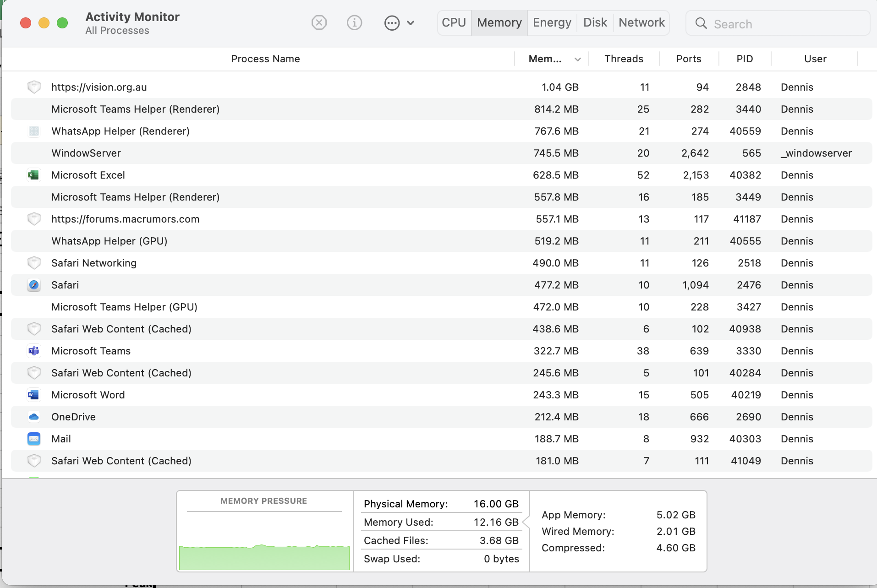Click the Activity Monitor window title
Image resolution: width=877 pixels, height=588 pixels.
[132, 17]
